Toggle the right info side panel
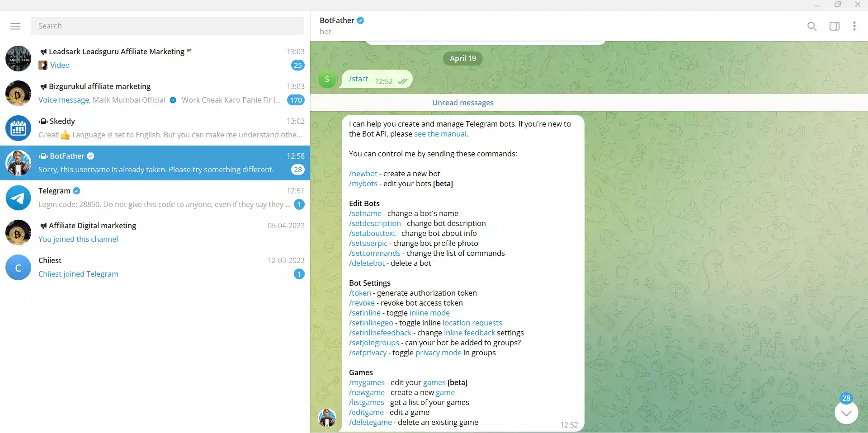 pyautogui.click(x=835, y=26)
